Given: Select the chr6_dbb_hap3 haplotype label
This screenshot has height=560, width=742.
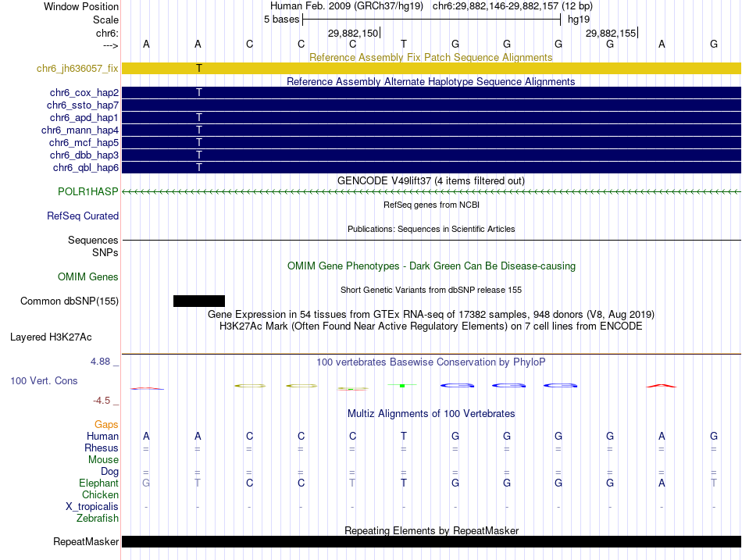Looking at the screenshot, I should (84, 155).
